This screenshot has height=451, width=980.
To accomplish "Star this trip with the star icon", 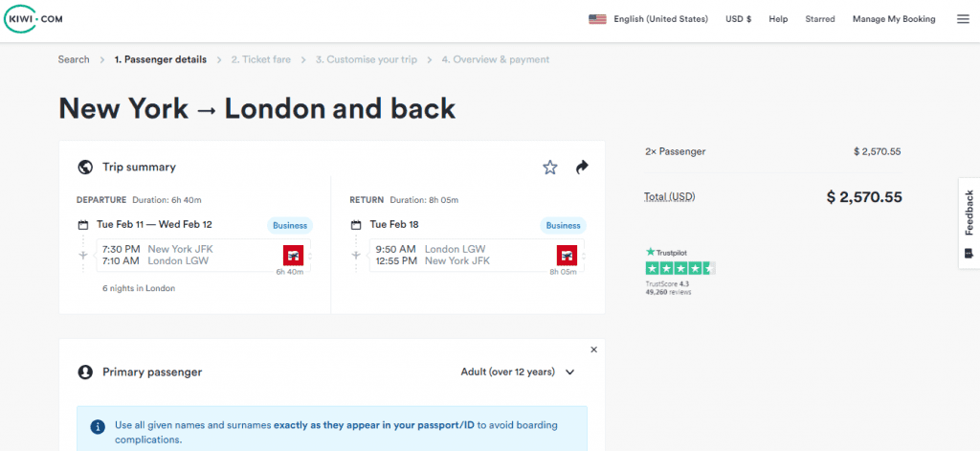I will tap(550, 167).
